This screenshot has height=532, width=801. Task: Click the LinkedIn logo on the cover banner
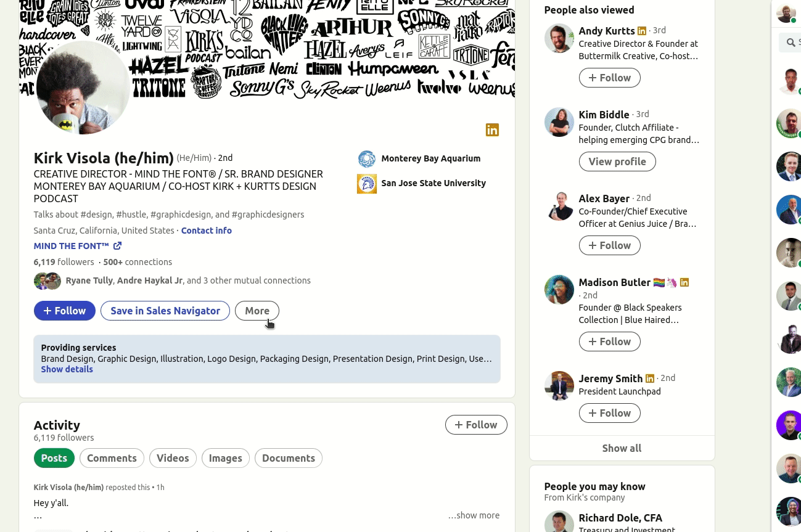(x=492, y=130)
